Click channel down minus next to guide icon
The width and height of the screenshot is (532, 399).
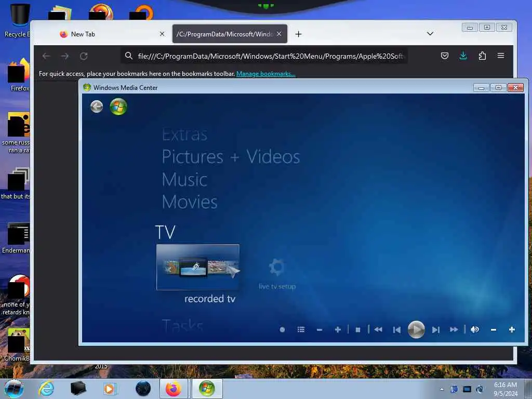(x=320, y=330)
